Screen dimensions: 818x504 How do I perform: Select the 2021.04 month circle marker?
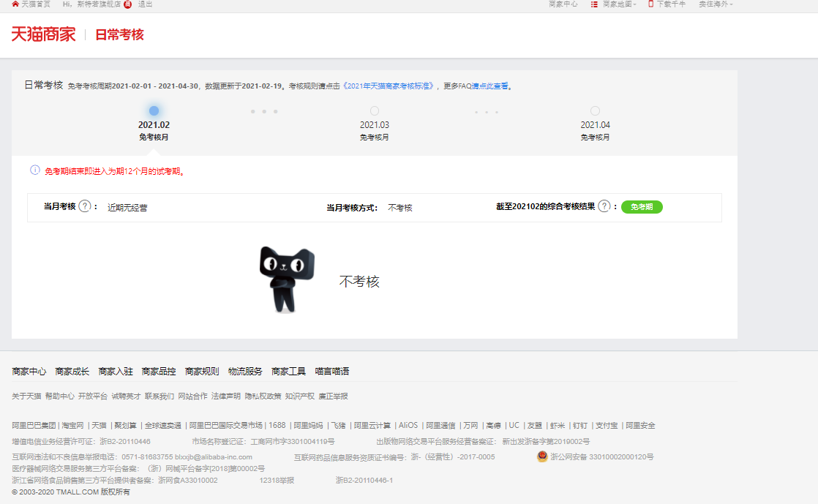pos(596,110)
